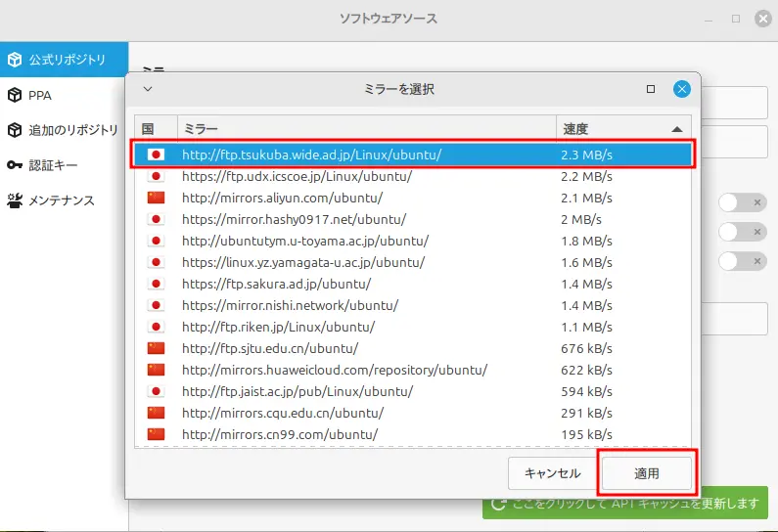Click the Japan flag beside ftp.udx.icscoe.jp
The image size is (778, 532).
click(x=156, y=176)
